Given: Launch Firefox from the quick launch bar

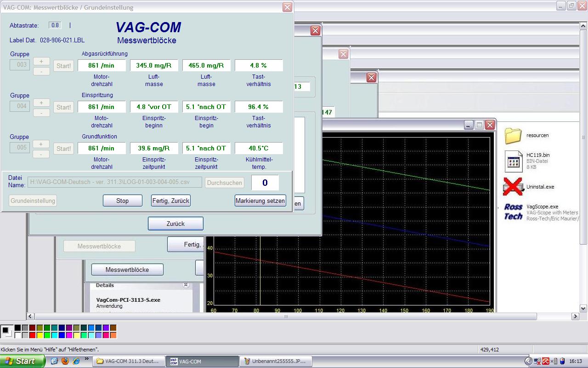Looking at the screenshot, I should pos(65,361).
